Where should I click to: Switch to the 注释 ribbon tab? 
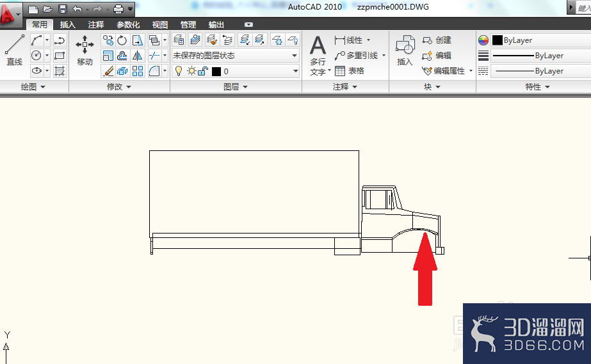[96, 25]
